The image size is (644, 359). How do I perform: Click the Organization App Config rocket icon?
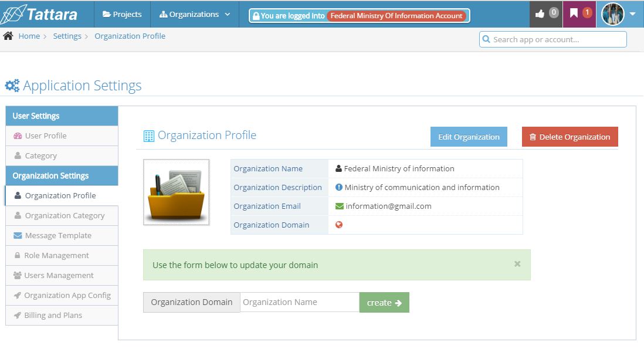(17, 295)
